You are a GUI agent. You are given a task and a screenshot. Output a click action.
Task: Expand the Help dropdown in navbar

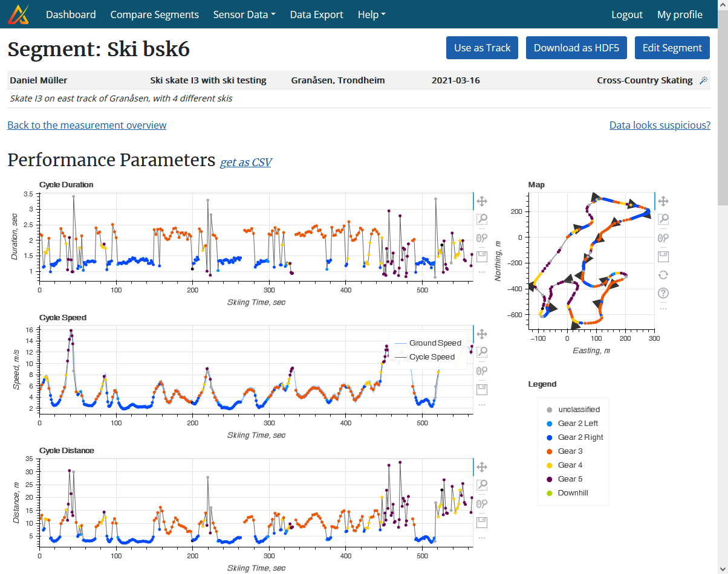[371, 15]
